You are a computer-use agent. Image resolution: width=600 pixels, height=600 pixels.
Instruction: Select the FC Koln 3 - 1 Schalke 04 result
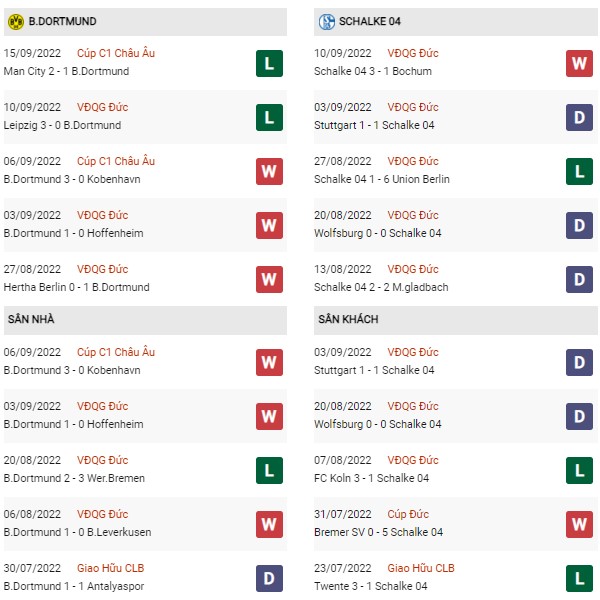[x=371, y=478]
